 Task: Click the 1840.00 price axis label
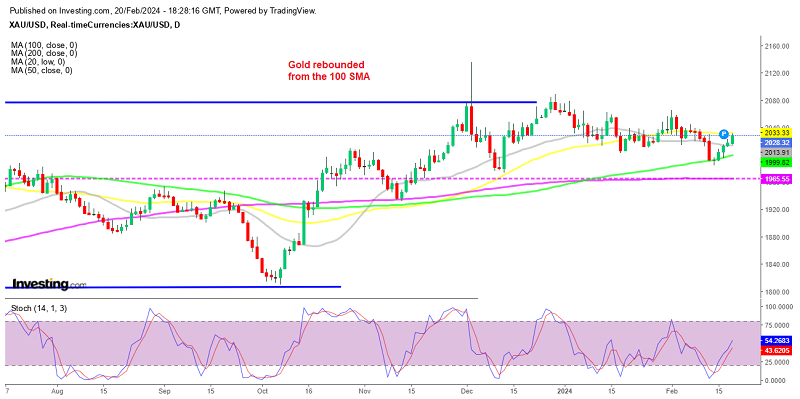coord(778,264)
